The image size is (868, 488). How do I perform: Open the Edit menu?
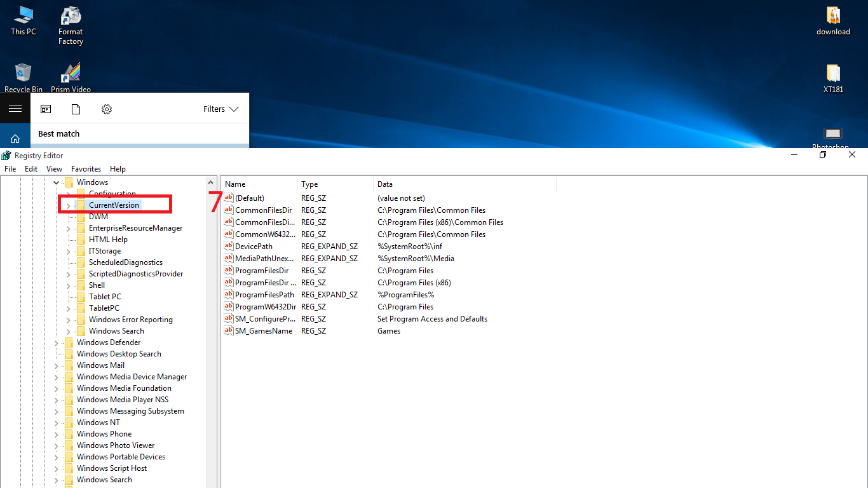[31, 169]
